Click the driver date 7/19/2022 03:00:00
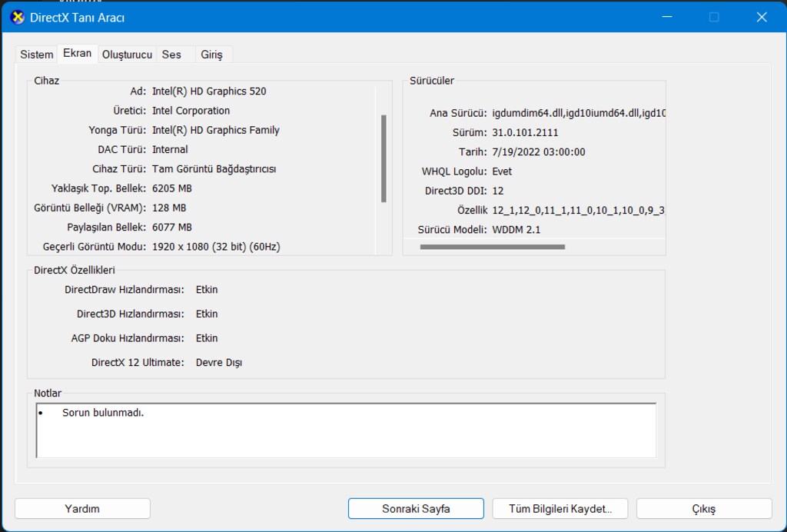787x532 pixels. [x=539, y=152]
